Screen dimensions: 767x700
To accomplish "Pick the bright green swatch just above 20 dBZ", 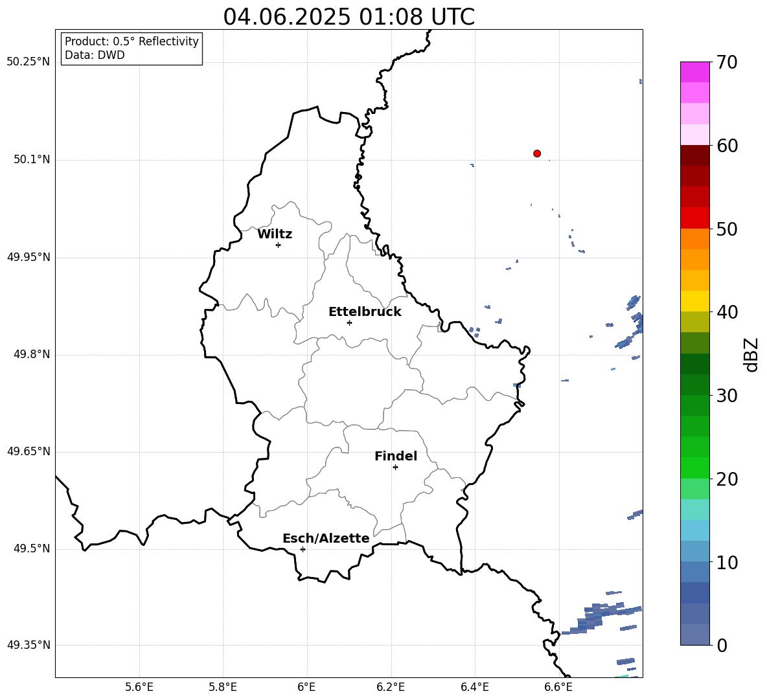I will click(695, 468).
